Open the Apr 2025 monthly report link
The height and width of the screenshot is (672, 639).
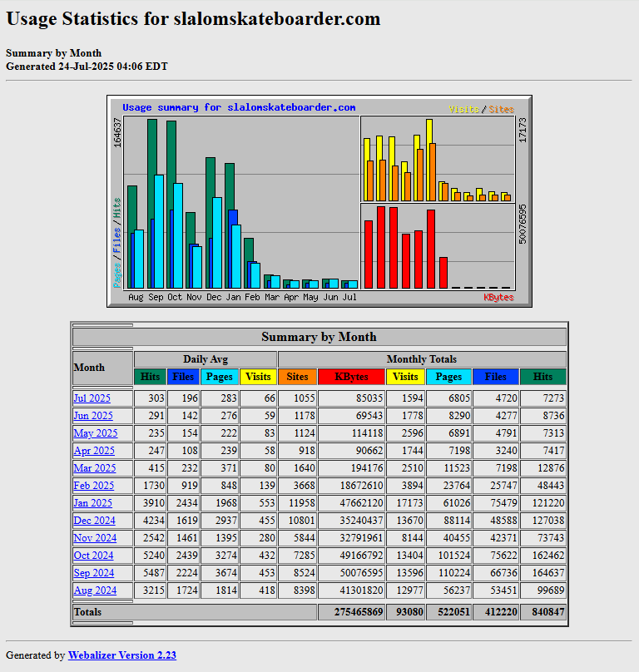point(94,451)
